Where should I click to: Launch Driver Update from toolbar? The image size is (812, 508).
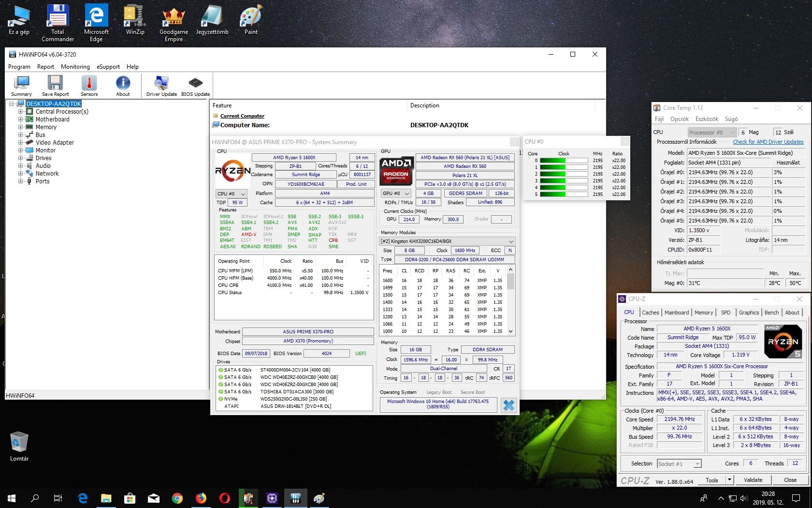click(x=161, y=86)
